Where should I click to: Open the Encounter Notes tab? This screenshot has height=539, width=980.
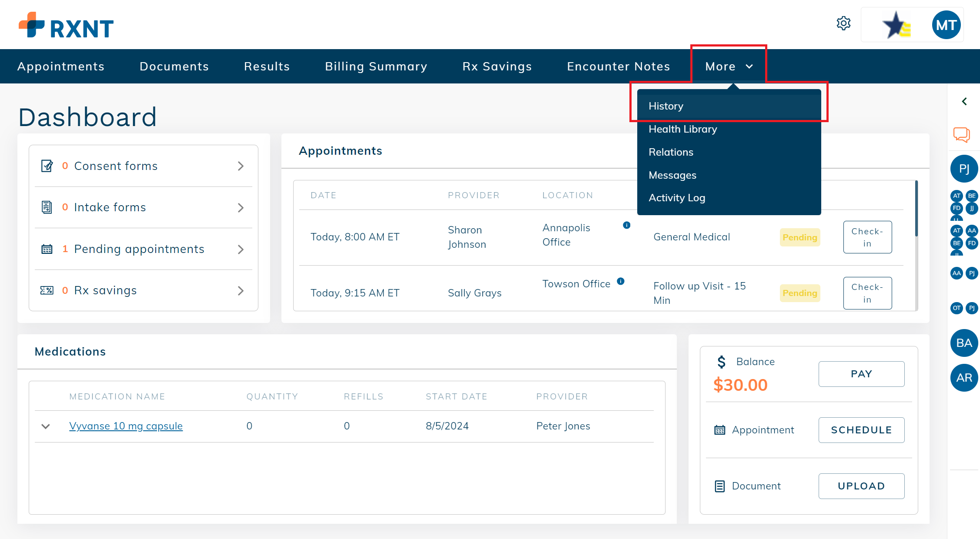point(619,67)
